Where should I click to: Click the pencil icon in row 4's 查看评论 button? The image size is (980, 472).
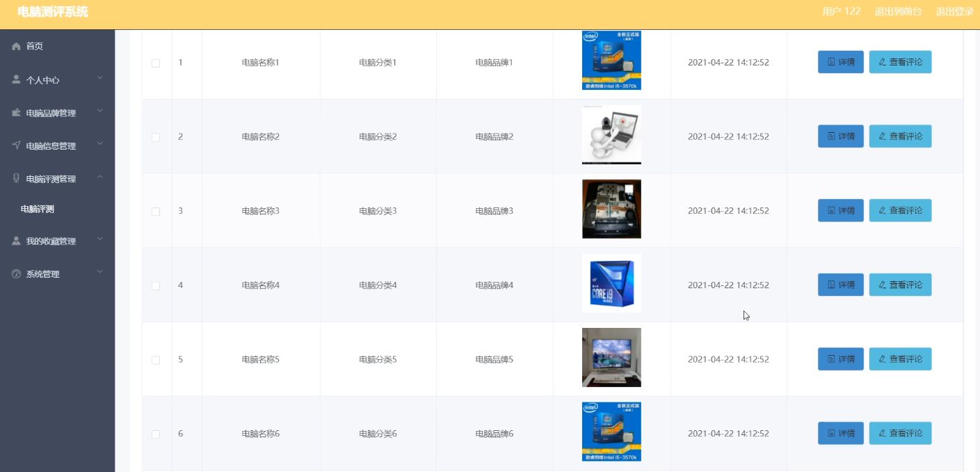883,285
